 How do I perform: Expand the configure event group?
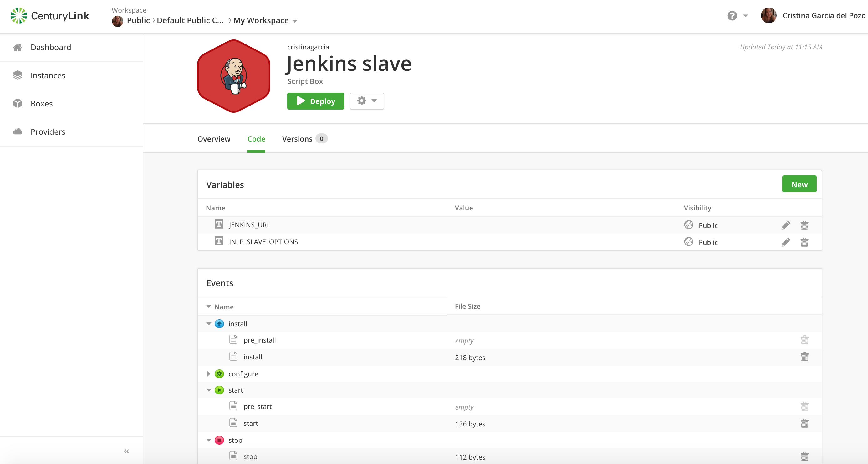tap(209, 374)
